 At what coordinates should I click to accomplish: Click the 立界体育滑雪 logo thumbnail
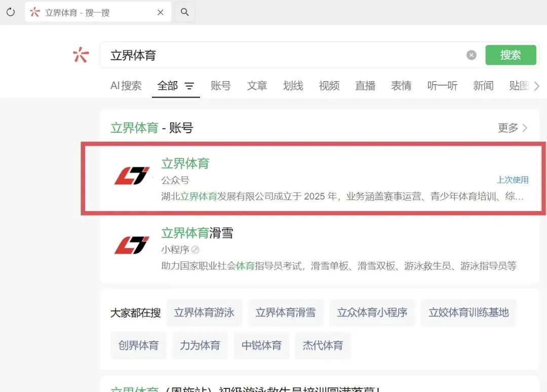point(132,245)
